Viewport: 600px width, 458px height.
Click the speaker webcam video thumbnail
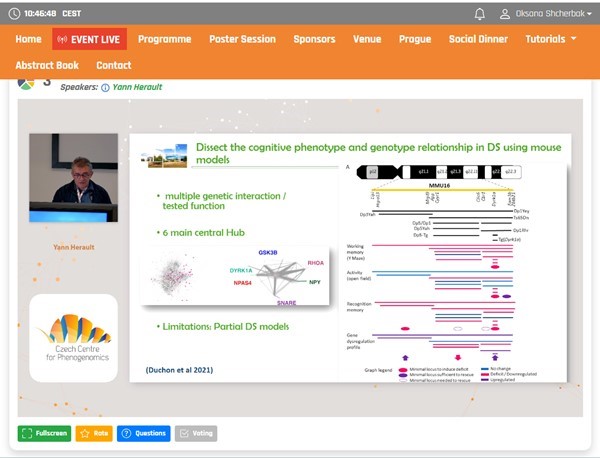73,178
